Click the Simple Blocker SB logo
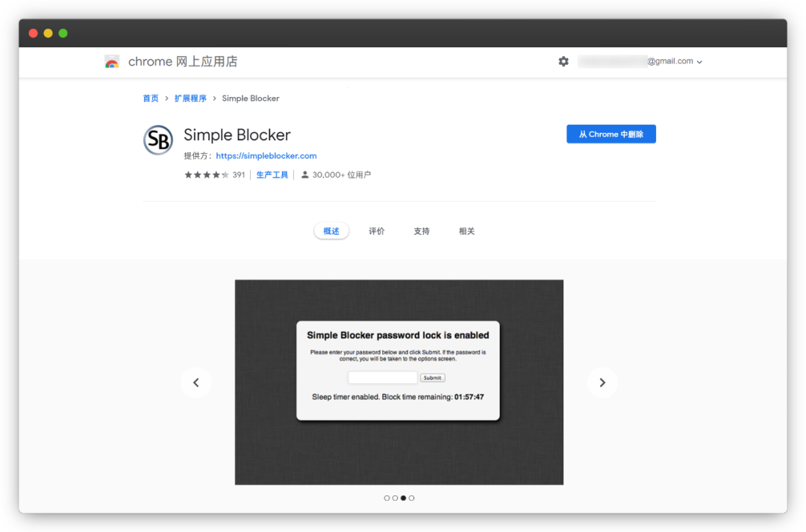This screenshot has height=532, width=806. [157, 140]
